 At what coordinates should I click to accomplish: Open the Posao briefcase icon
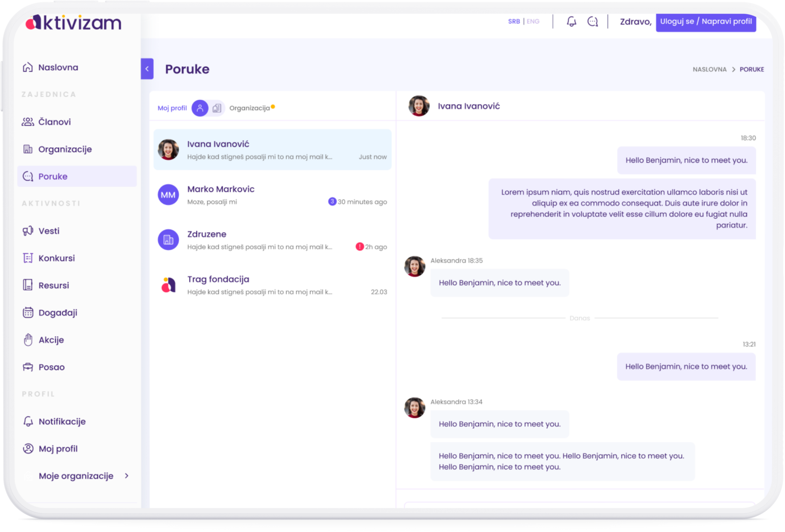28,367
